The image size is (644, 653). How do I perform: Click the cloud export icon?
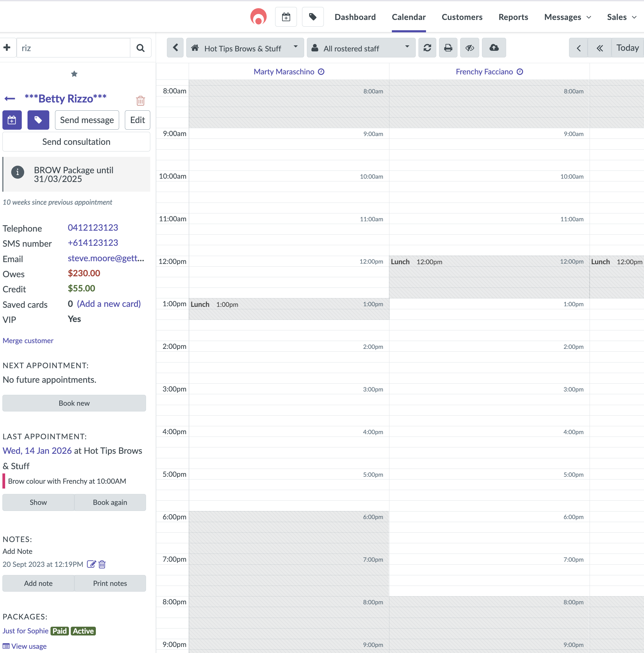[x=493, y=48]
